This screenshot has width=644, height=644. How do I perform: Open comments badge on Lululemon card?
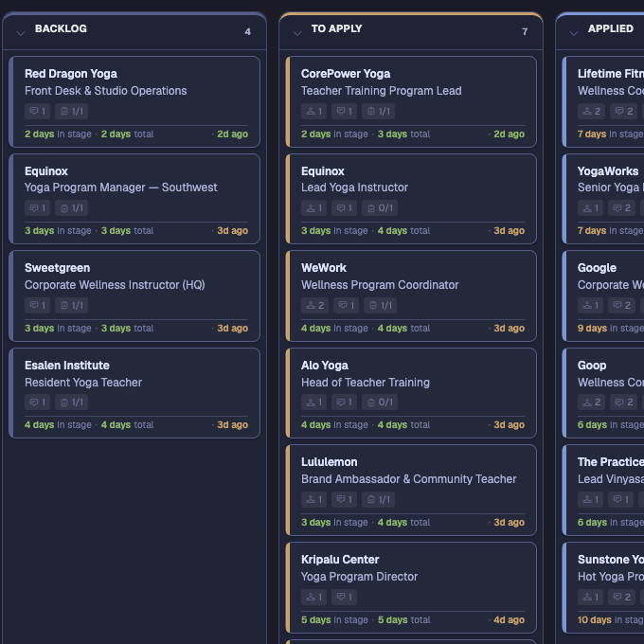point(344,499)
